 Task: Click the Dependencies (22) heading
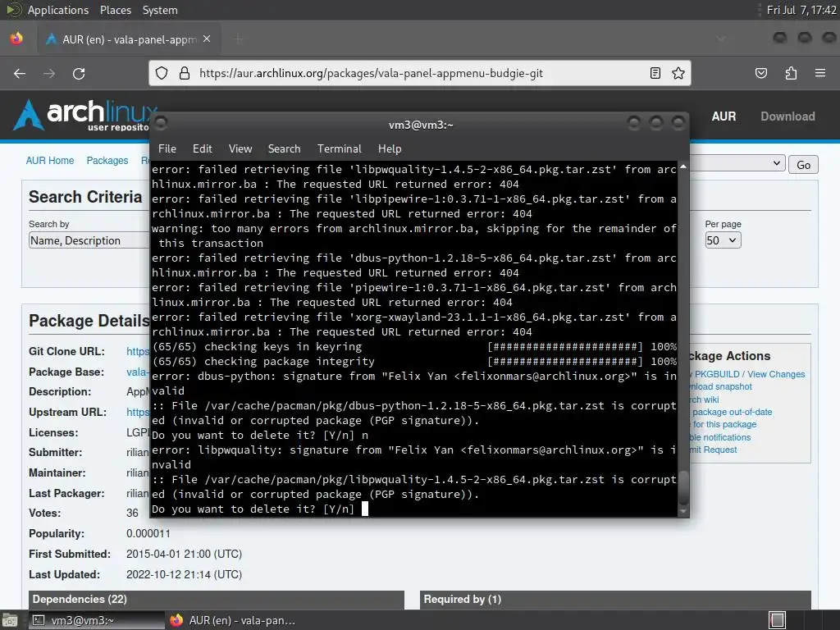tap(80, 599)
